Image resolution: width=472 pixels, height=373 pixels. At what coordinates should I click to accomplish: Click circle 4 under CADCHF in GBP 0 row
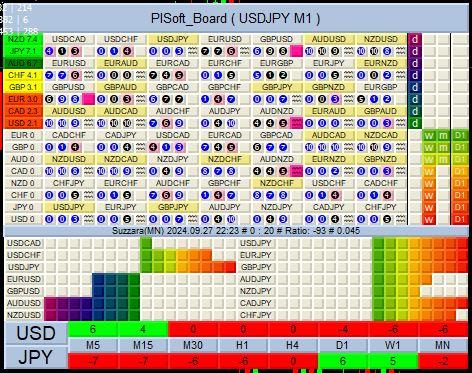(x=75, y=147)
